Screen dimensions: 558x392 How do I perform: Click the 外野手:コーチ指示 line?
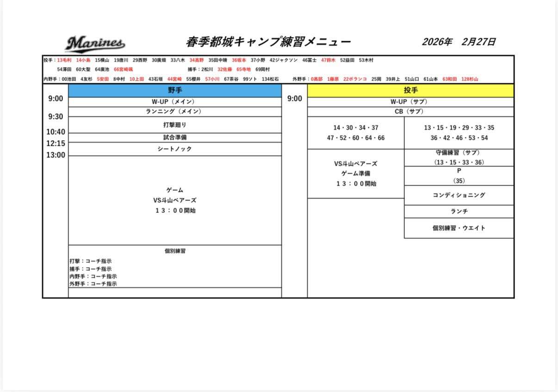(x=93, y=284)
